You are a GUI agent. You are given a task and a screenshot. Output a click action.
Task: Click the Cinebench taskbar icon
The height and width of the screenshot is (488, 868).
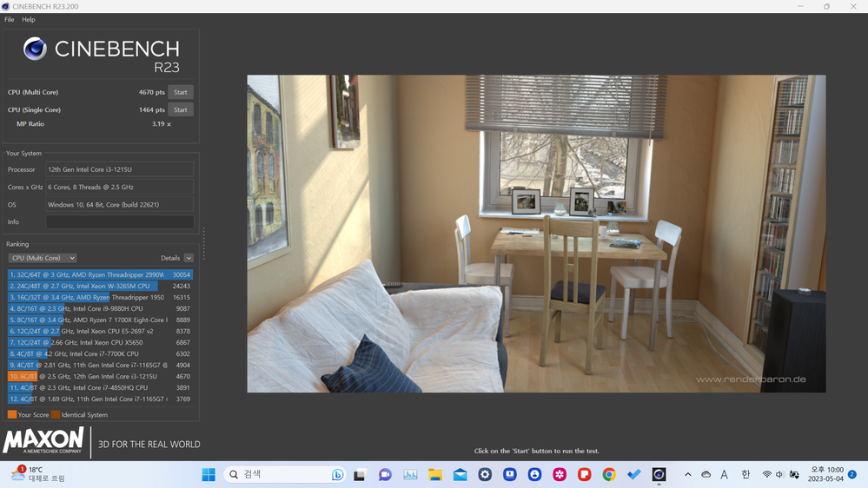(x=659, y=475)
